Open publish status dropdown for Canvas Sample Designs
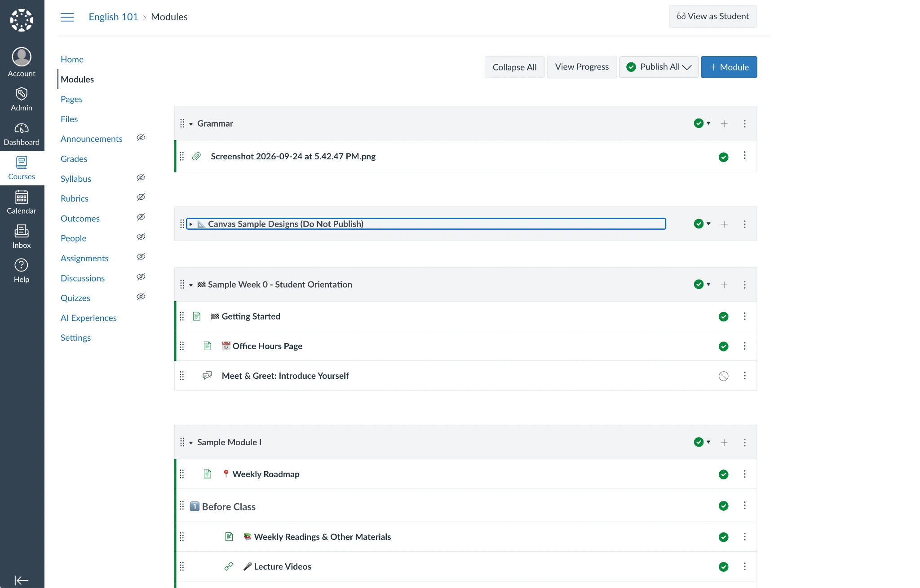Viewport: 920px width, 588px height. 702,224
